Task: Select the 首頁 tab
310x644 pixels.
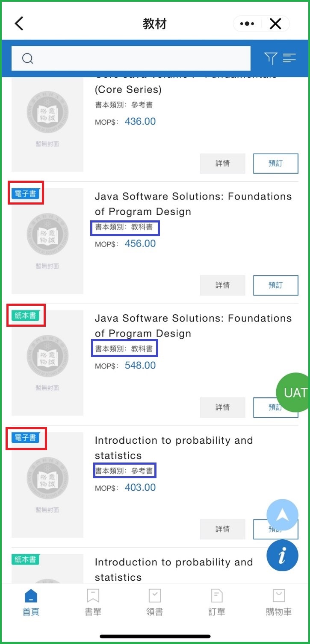Action: (x=31, y=602)
